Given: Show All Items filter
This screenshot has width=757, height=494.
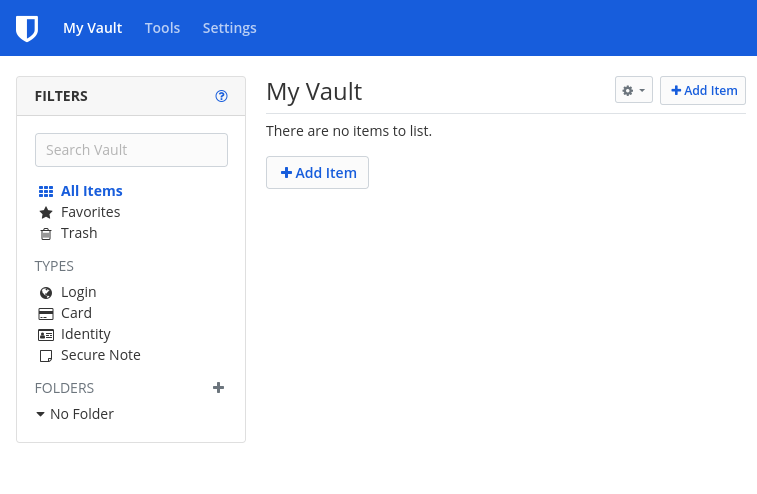Looking at the screenshot, I should 92,191.
